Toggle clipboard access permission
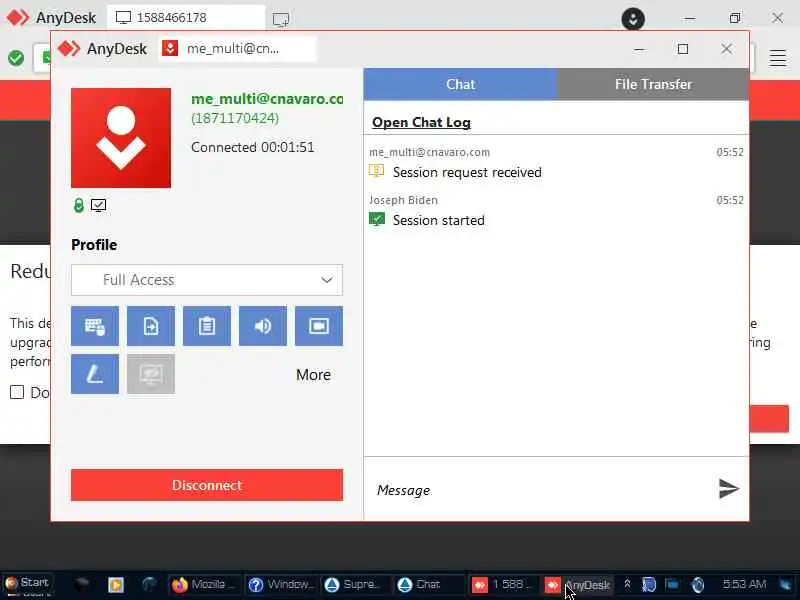 [207, 326]
